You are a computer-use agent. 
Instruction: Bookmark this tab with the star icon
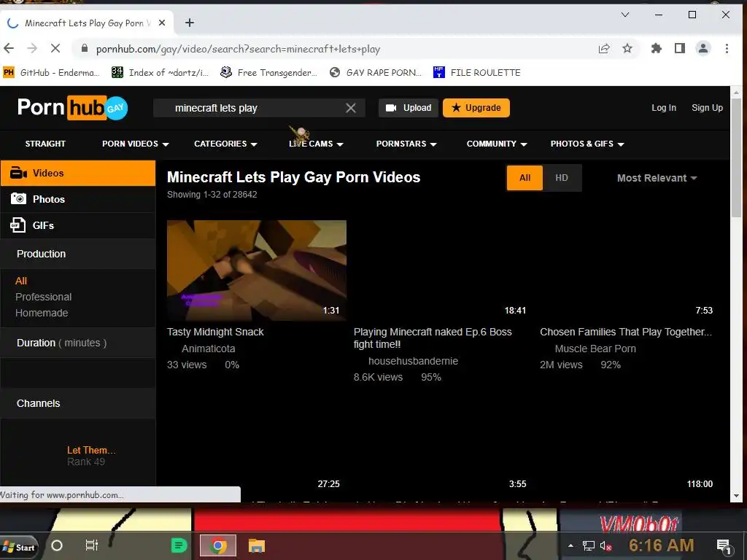point(627,48)
